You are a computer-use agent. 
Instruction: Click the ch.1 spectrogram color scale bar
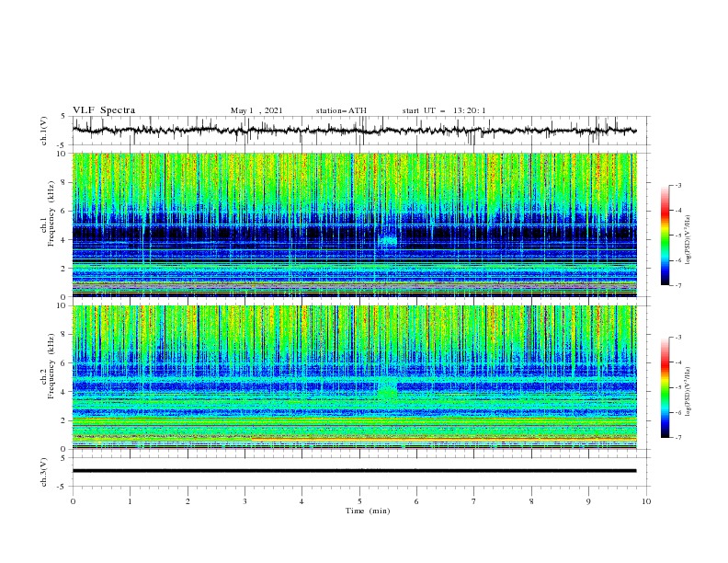665,236
